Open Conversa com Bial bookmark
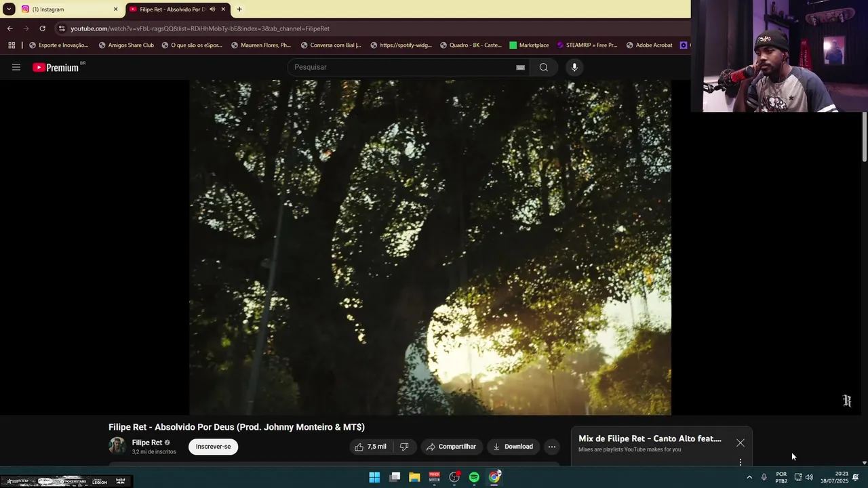The image size is (868, 488). (x=331, y=45)
